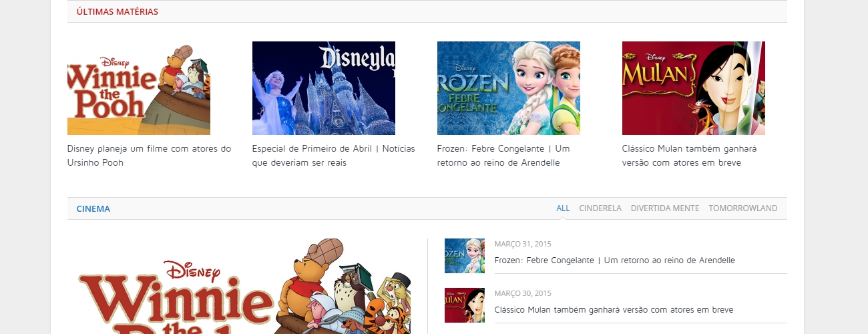Open 'Frozen: Febre Congelante' headline under top thumbnail

[503, 155]
